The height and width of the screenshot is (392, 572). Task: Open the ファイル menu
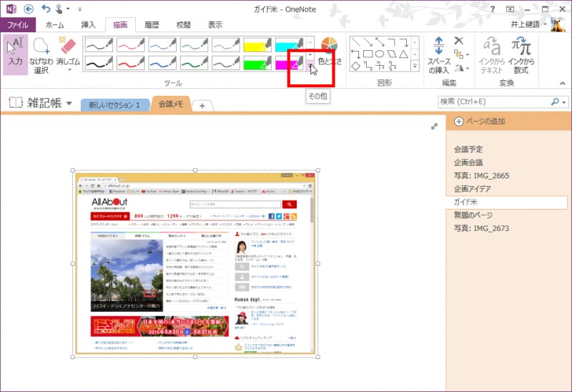pos(17,24)
